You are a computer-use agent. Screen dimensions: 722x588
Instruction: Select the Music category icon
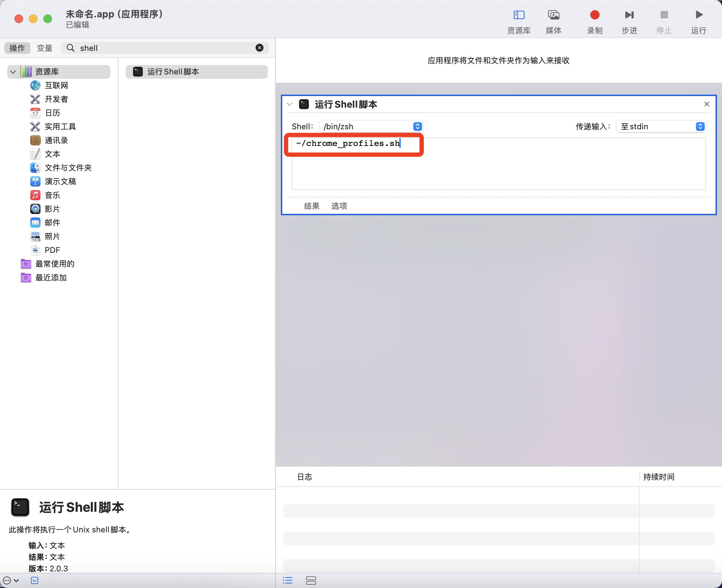point(35,195)
